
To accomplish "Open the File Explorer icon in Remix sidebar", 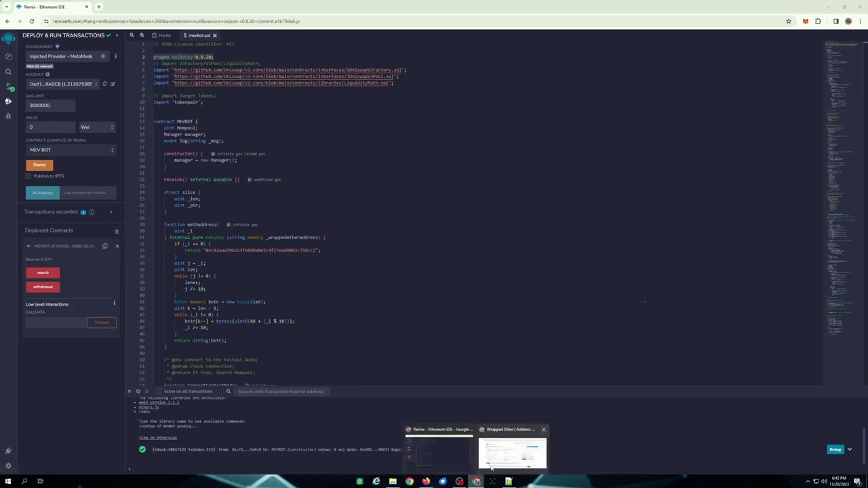I will pyautogui.click(x=8, y=56).
